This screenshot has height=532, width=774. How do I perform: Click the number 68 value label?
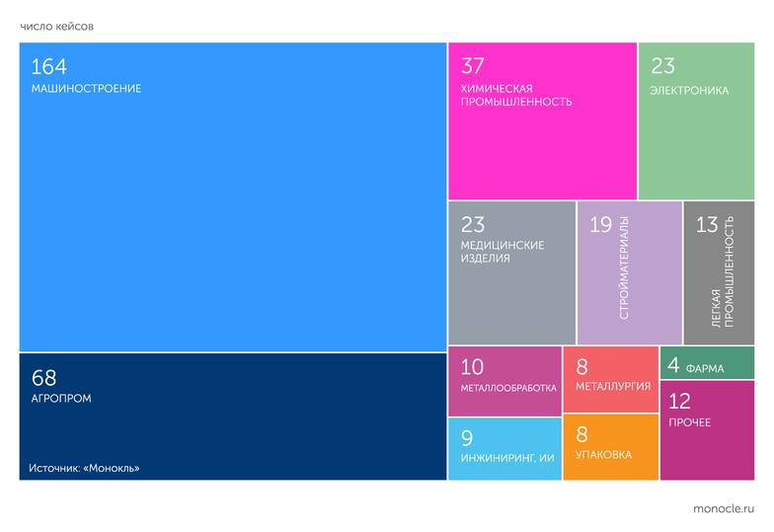coord(44,377)
